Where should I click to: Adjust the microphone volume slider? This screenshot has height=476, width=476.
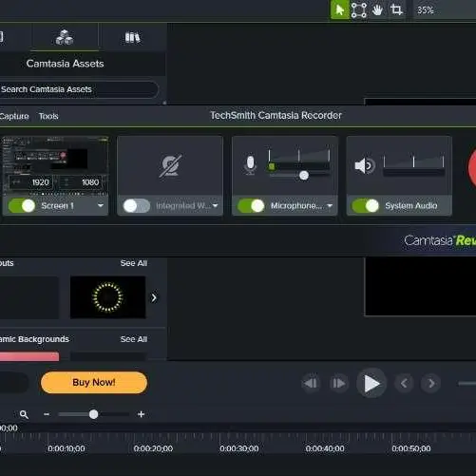304,176
